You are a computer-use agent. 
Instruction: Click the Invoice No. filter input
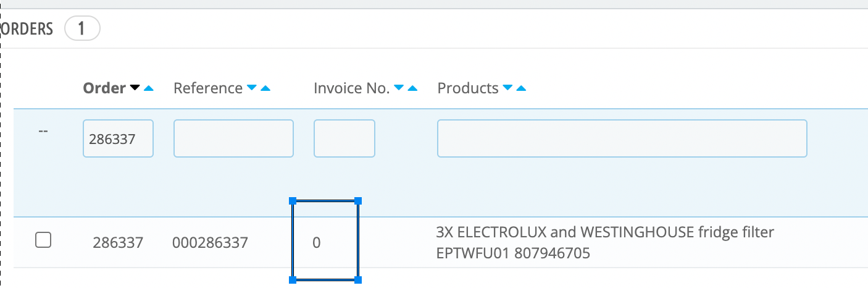tap(344, 138)
